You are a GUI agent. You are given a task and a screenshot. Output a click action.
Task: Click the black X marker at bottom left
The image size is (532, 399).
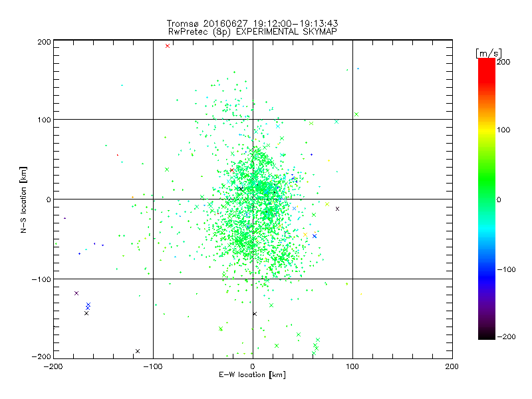coord(138,351)
